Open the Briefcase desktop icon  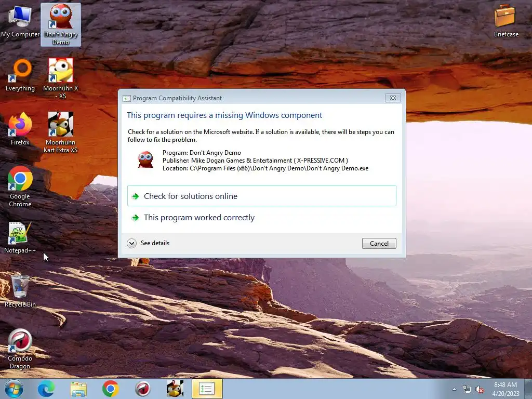tap(506, 21)
